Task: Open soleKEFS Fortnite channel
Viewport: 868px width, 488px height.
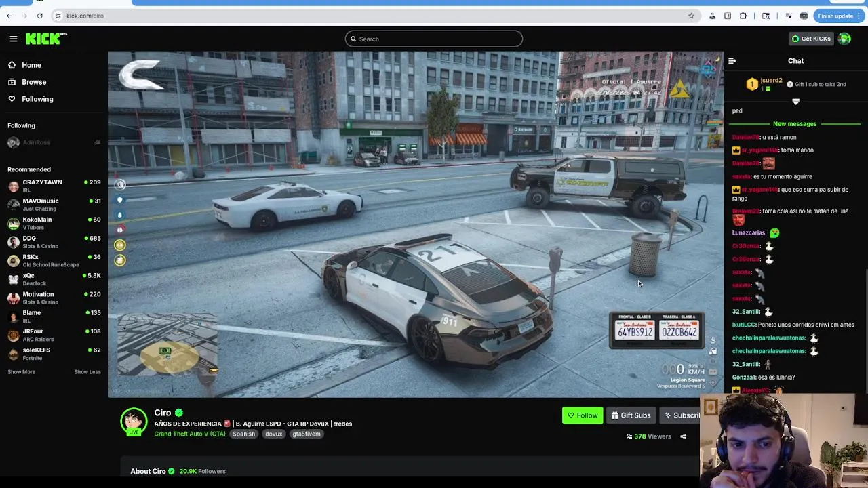Action: click(x=54, y=354)
